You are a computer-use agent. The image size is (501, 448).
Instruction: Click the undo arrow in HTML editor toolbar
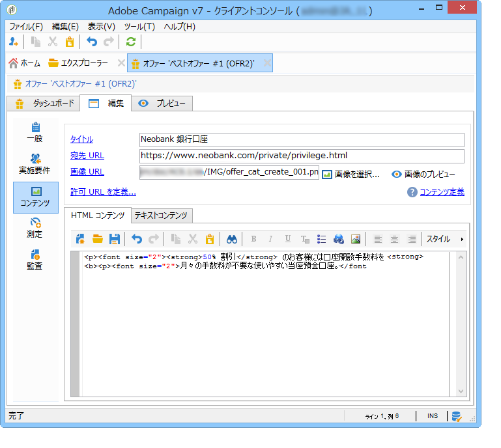(137, 239)
